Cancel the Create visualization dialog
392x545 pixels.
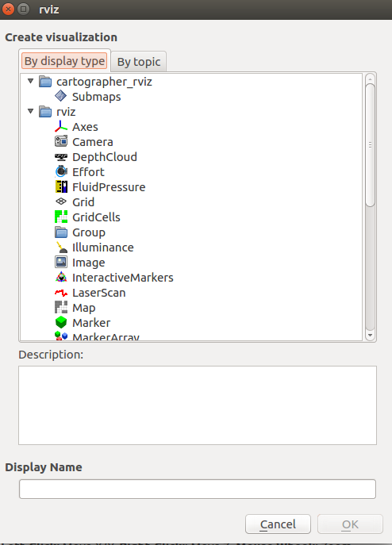pos(278,524)
